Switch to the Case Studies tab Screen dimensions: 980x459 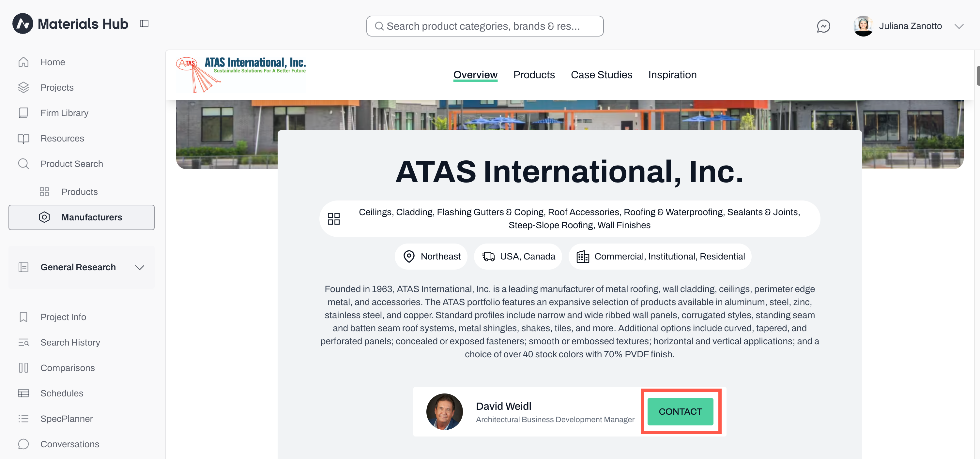coord(602,75)
